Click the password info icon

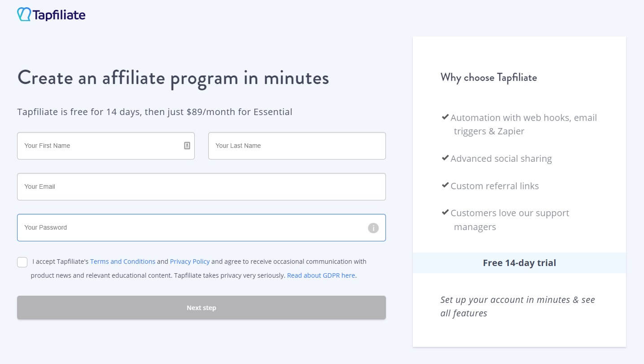tap(373, 228)
